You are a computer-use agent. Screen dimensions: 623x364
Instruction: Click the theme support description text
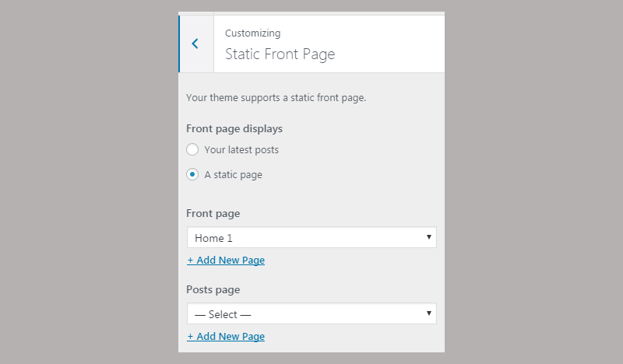[x=276, y=98]
